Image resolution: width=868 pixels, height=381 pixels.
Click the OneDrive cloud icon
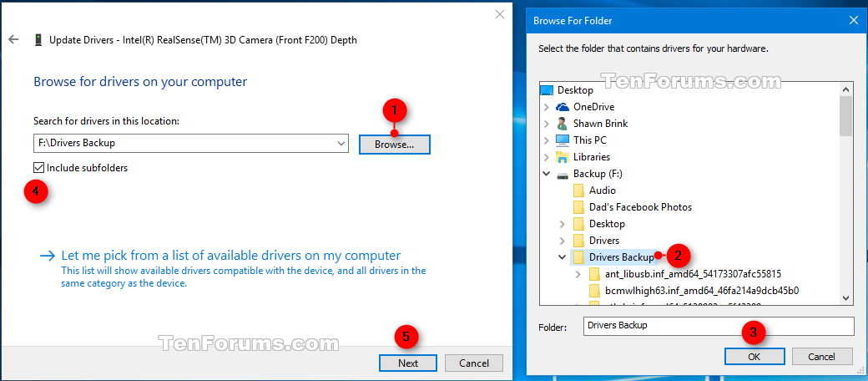pos(563,107)
